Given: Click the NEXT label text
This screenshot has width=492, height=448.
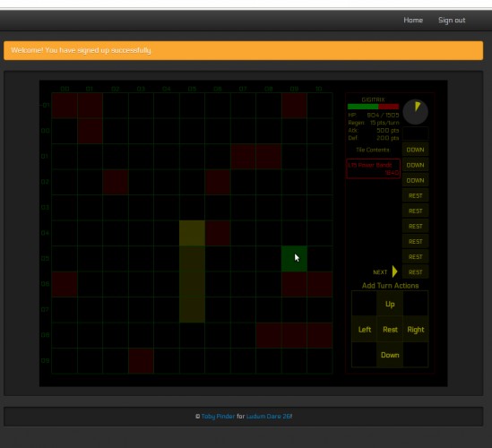Looking at the screenshot, I should point(380,272).
